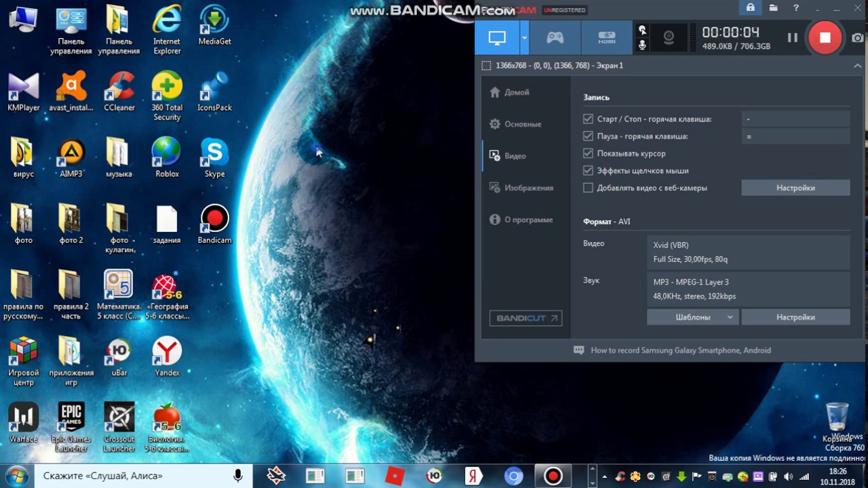
Task: Select the AIMP3 desktop icon
Action: [x=71, y=159]
